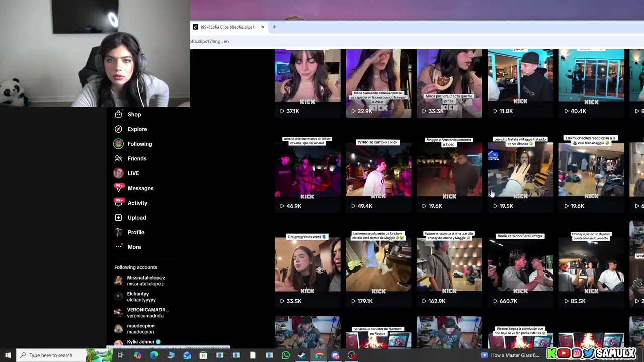Open Task View on taskbar
The image size is (644, 362).
coord(121,355)
